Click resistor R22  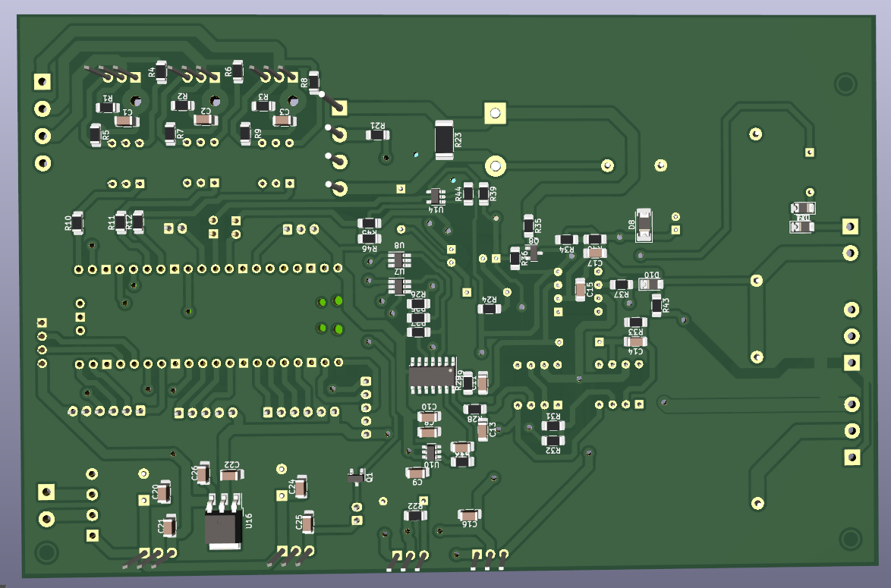pyautogui.click(x=415, y=515)
